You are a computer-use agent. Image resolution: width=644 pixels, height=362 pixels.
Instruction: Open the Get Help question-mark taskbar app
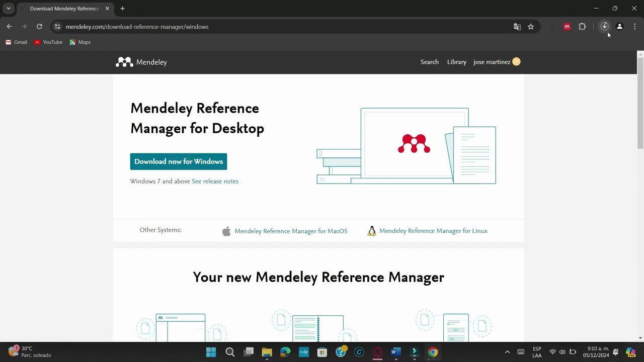pyautogui.click(x=341, y=352)
